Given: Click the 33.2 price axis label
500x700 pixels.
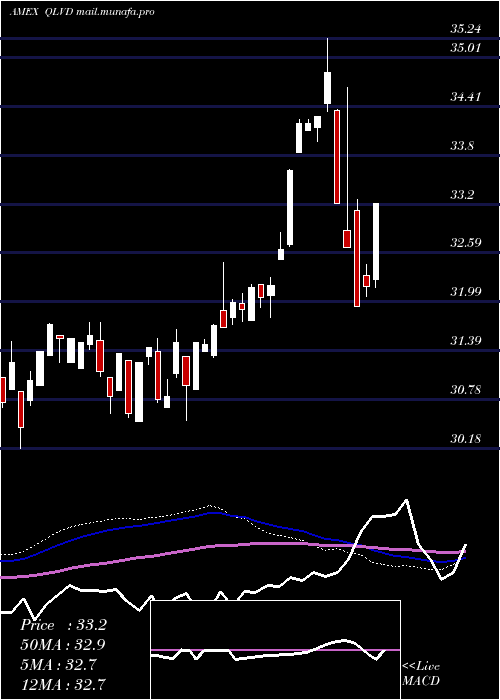Looking at the screenshot, I should click(462, 195).
